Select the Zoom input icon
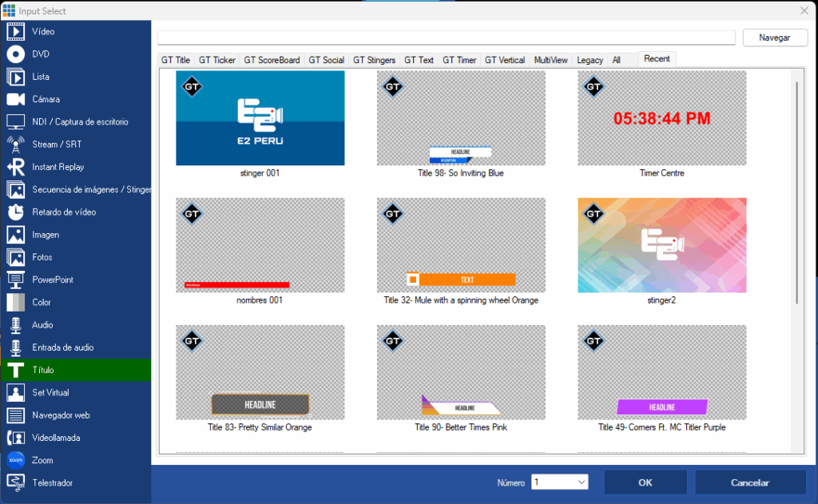Viewport: 818px width, 504px height. 16,461
